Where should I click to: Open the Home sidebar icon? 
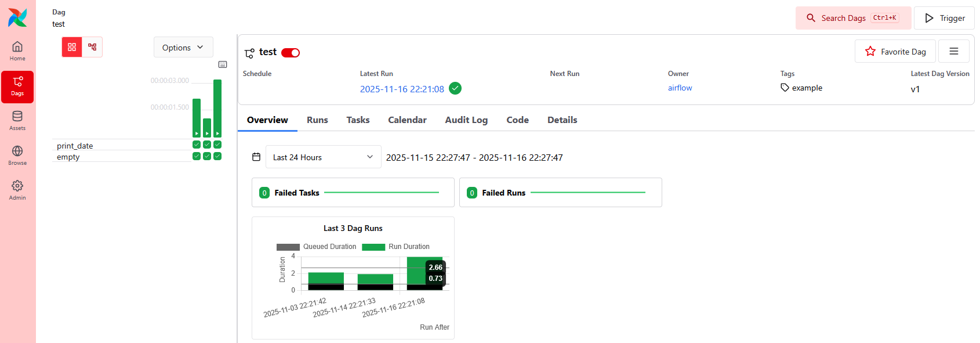[x=17, y=51]
